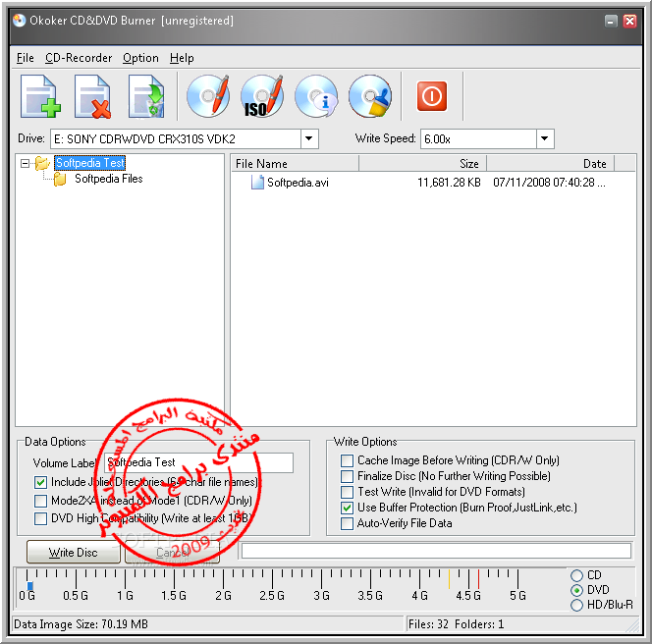The height and width of the screenshot is (644, 652).
Task: Minimize the Okoker Burner window
Action: pyautogui.click(x=611, y=21)
